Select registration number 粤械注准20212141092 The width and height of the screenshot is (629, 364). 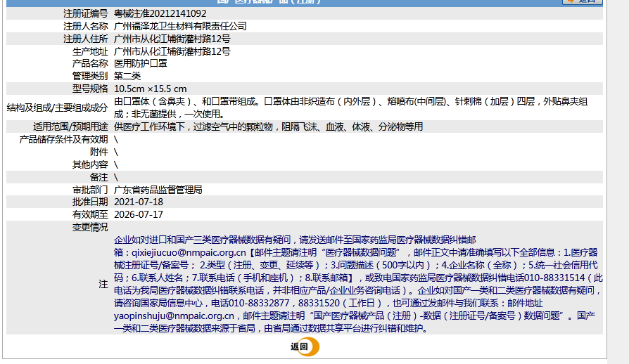coord(160,13)
